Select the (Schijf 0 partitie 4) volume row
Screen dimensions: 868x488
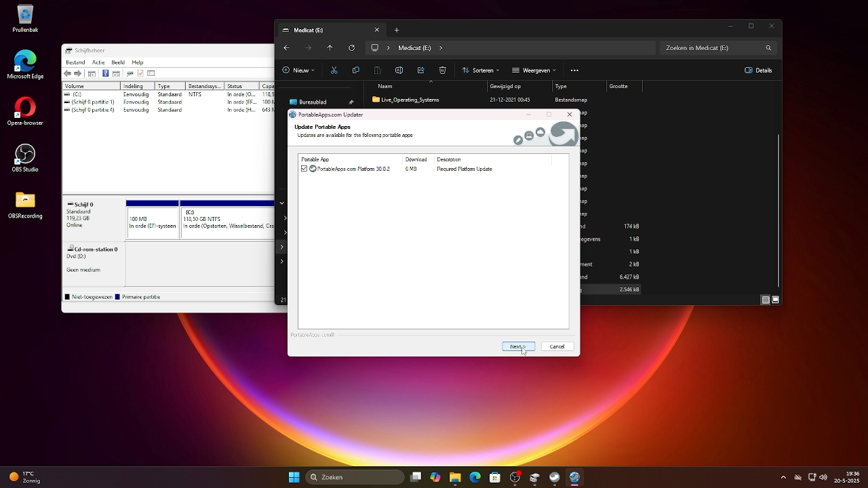point(168,109)
